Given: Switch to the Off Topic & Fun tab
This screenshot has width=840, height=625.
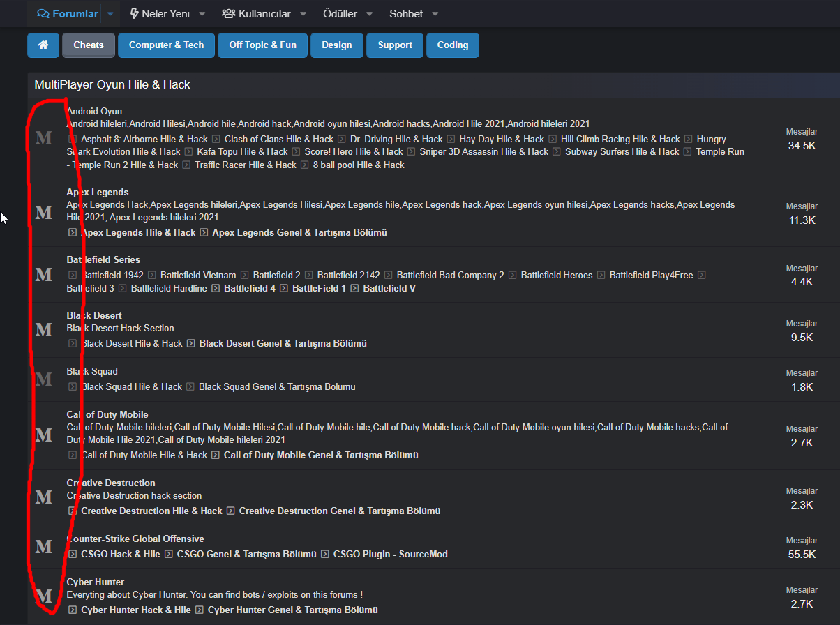Looking at the screenshot, I should 262,45.
